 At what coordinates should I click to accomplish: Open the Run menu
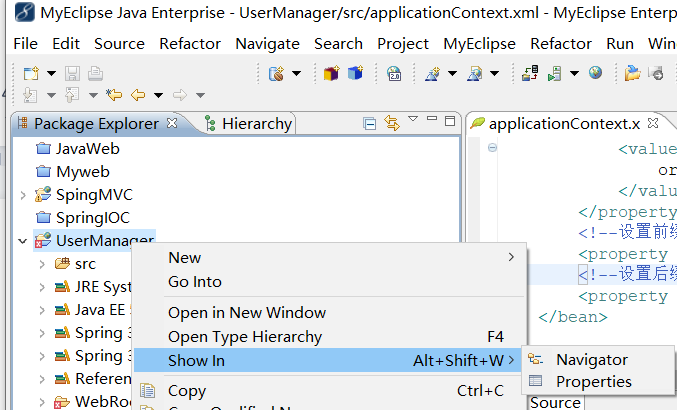(620, 44)
